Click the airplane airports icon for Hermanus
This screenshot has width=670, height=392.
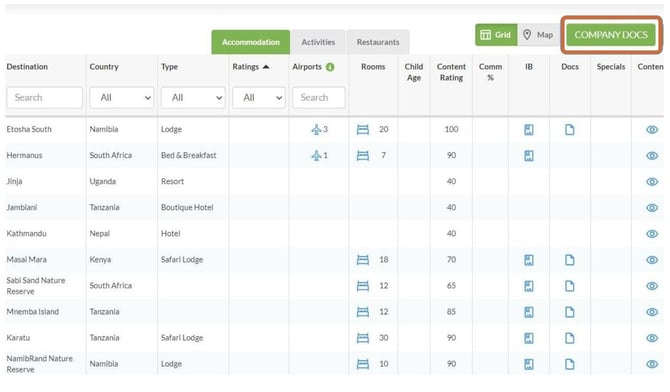(x=316, y=155)
